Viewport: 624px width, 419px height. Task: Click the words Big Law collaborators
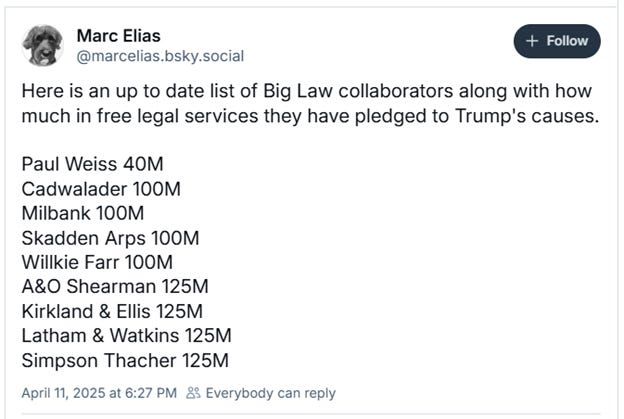click(x=358, y=91)
